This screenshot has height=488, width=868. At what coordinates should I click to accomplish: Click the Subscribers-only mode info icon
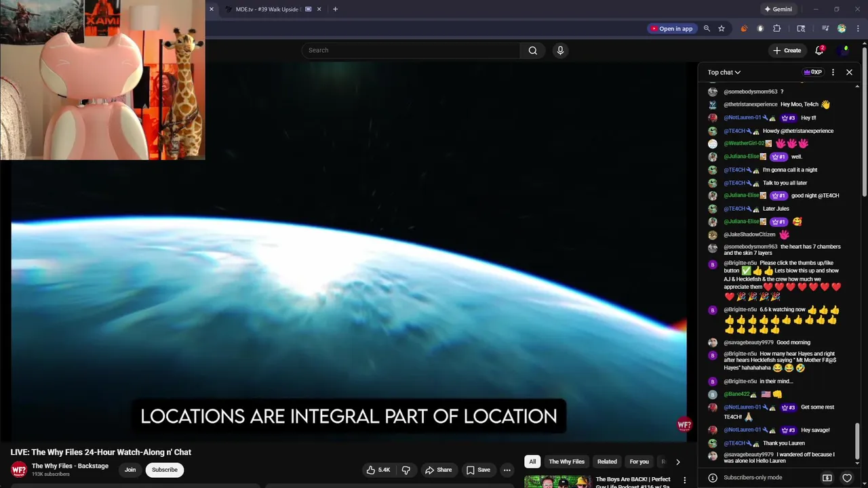coord(713,478)
